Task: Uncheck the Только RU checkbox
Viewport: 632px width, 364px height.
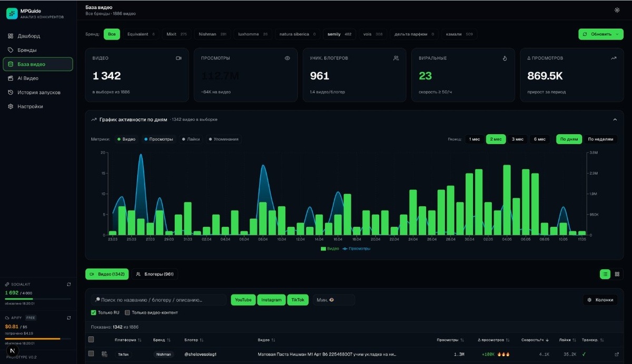Action: pos(94,312)
